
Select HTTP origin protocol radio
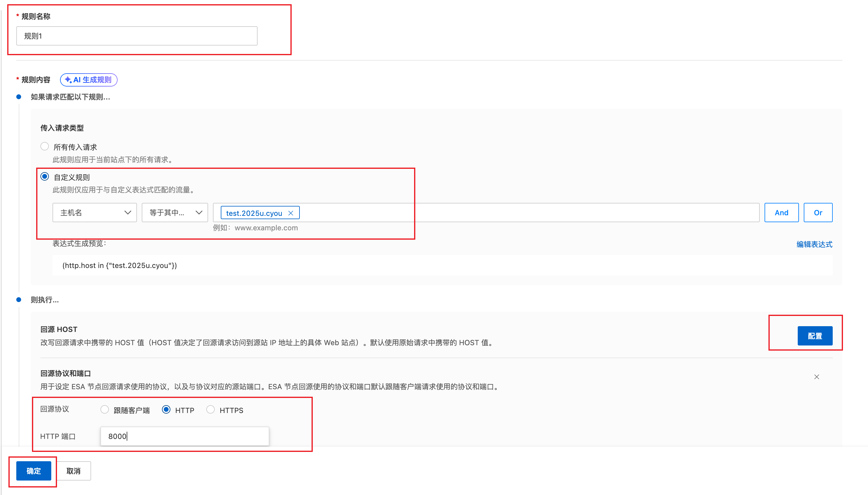[166, 410]
